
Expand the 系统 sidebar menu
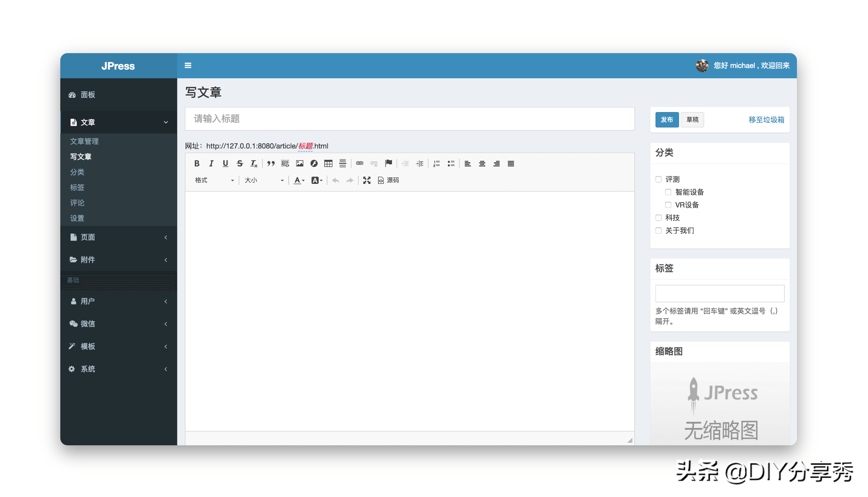click(119, 369)
